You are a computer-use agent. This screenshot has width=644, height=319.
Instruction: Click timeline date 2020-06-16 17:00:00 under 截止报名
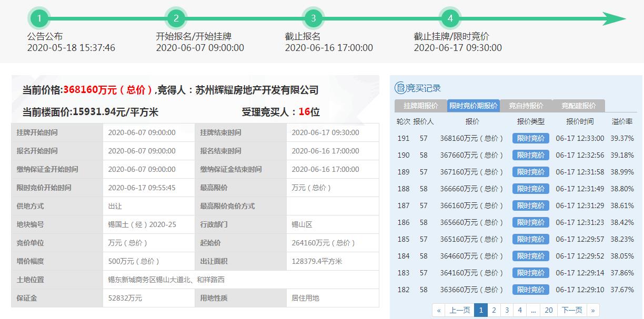point(329,48)
